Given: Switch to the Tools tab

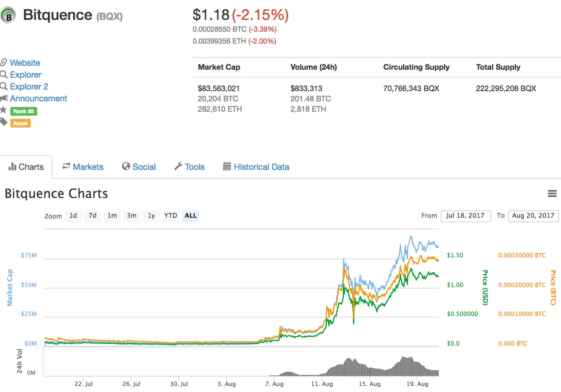Looking at the screenshot, I should 189,167.
